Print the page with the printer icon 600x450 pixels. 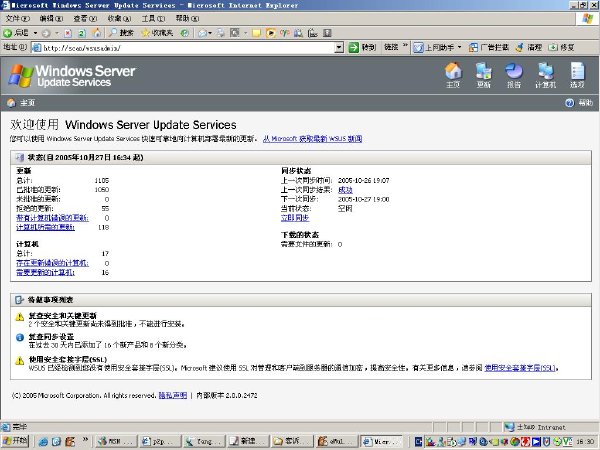(x=221, y=33)
